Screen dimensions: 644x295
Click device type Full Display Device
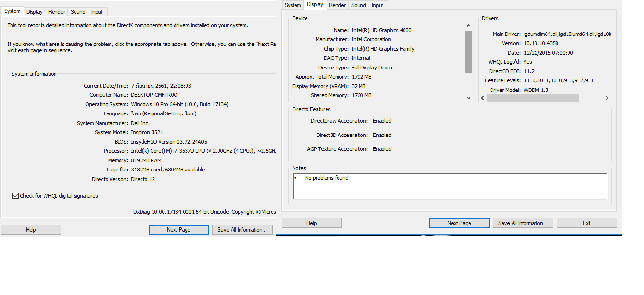[372, 68]
